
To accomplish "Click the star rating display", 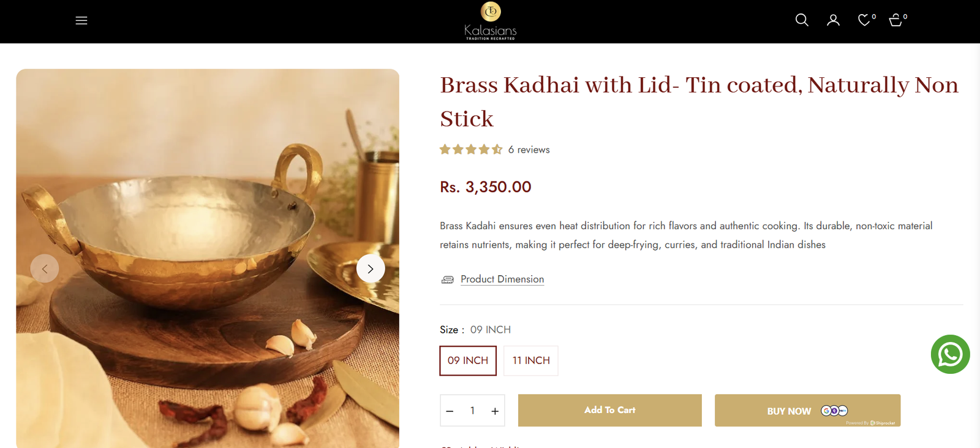I will click(x=471, y=150).
